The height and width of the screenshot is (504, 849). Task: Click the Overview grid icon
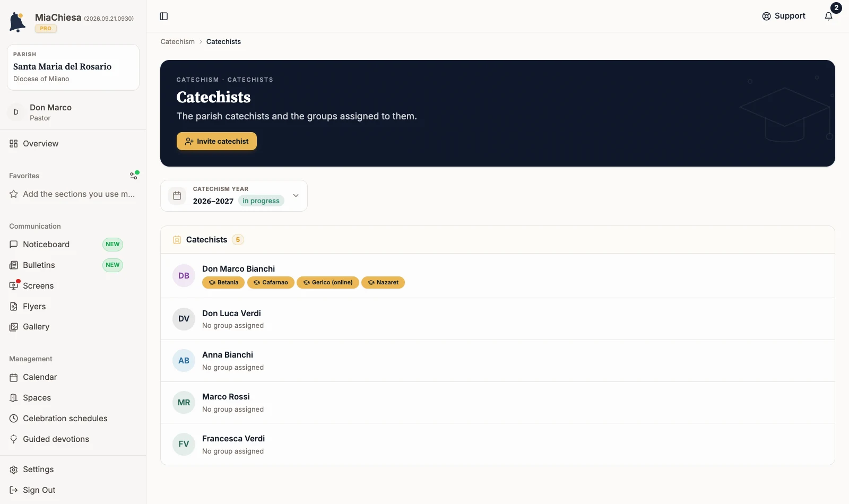(x=14, y=144)
